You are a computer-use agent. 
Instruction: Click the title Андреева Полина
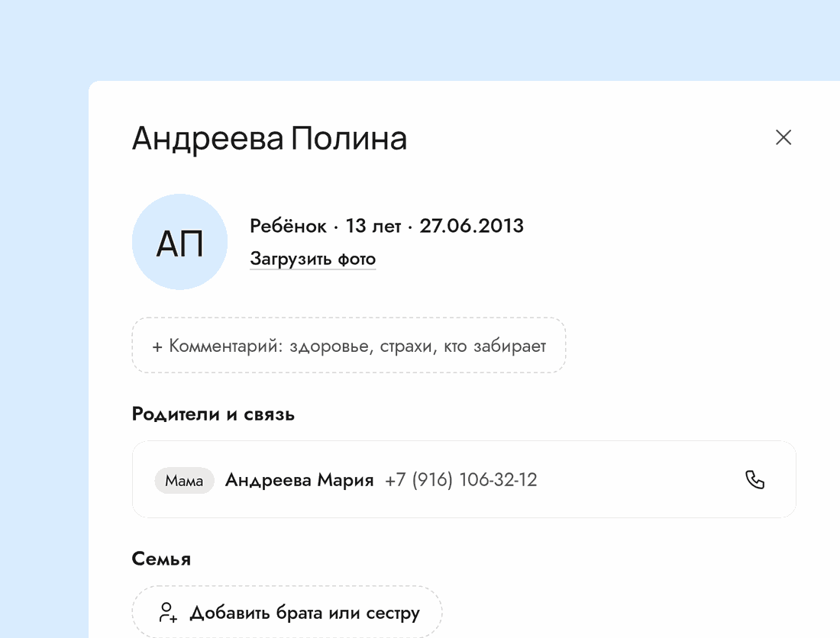tap(270, 139)
